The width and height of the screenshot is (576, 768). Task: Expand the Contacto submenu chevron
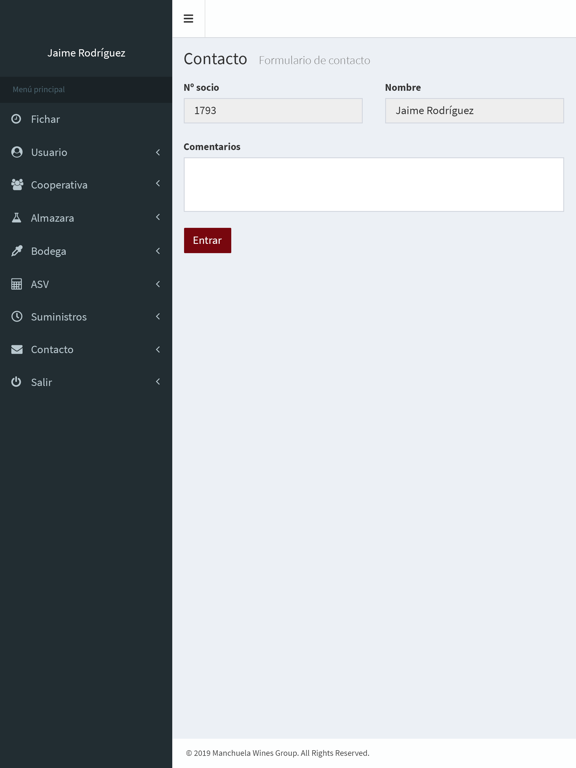(x=158, y=349)
